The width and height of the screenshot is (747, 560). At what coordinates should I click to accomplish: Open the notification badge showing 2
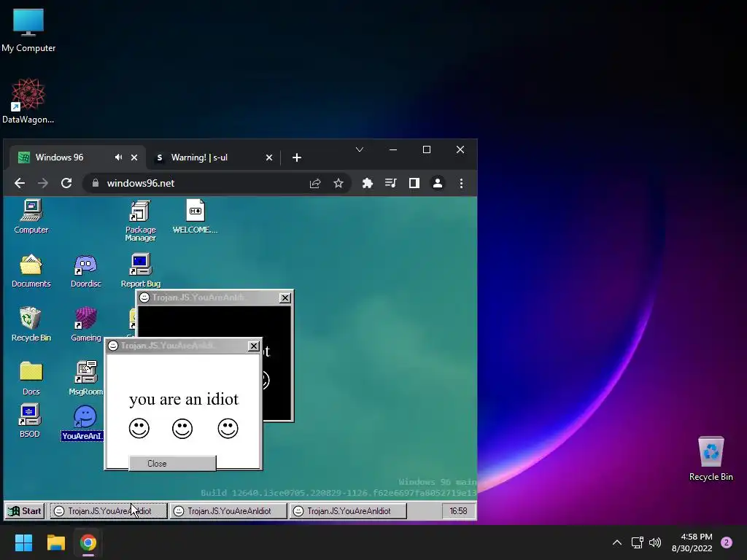click(727, 542)
